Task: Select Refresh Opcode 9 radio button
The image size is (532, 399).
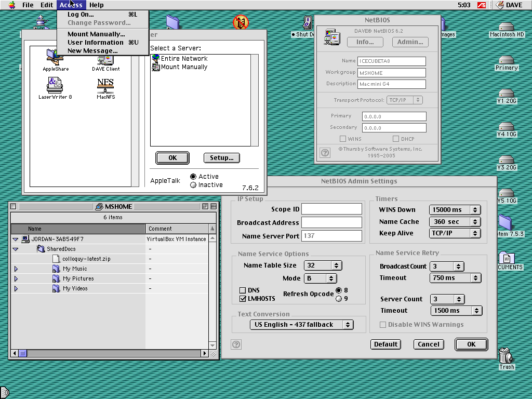Action: click(x=339, y=298)
